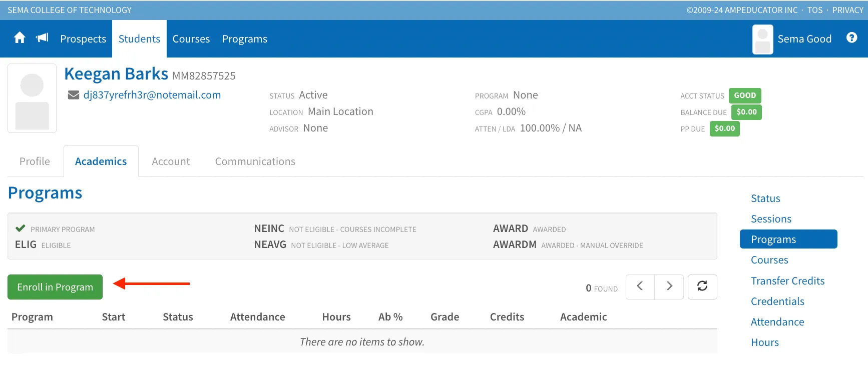Go to the Home icon

pos(20,38)
